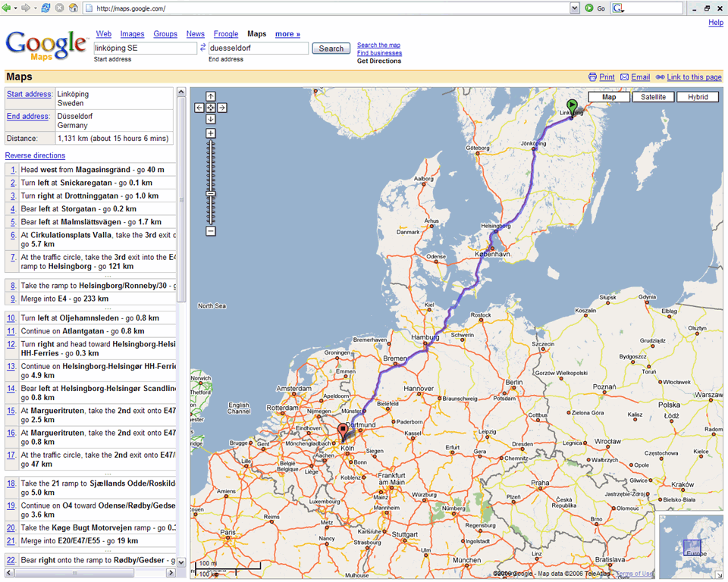This screenshot has width=728, height=582.
Task: Click the printer icon beside Print
Action: [x=592, y=77]
